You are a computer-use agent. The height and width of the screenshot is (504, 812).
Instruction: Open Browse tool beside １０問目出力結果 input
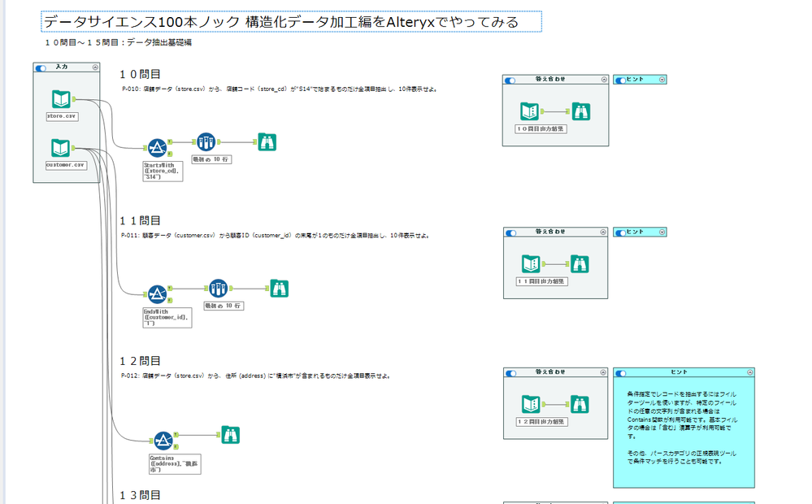pos(581,111)
